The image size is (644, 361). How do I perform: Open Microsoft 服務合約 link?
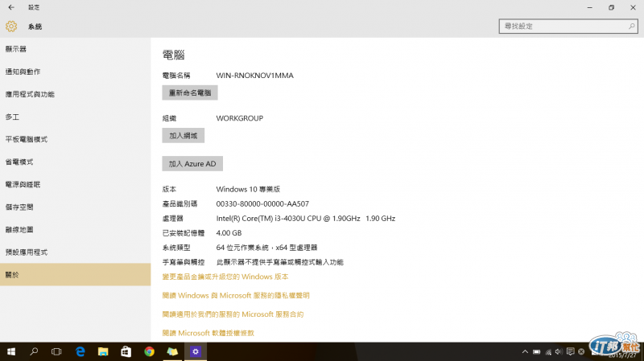[233, 314]
